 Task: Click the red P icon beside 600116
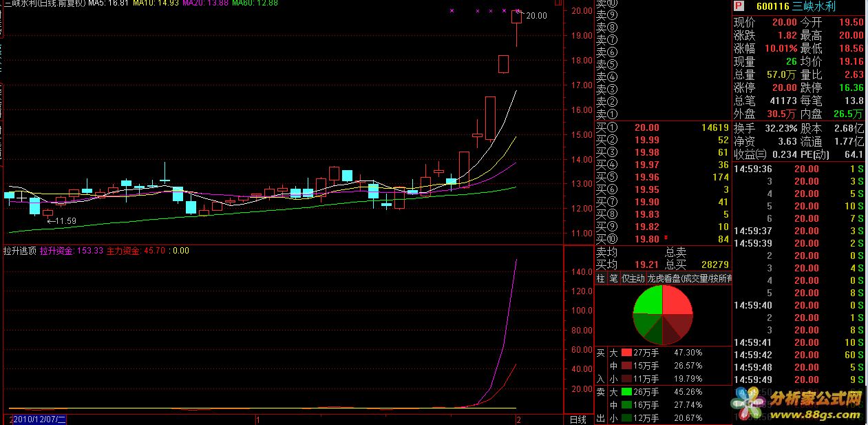tap(739, 7)
